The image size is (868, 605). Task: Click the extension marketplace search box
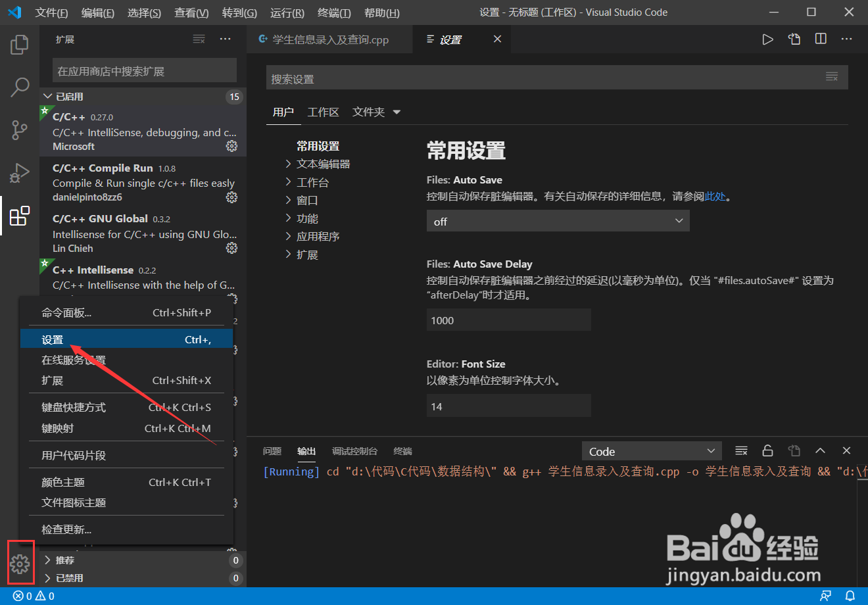(x=145, y=70)
